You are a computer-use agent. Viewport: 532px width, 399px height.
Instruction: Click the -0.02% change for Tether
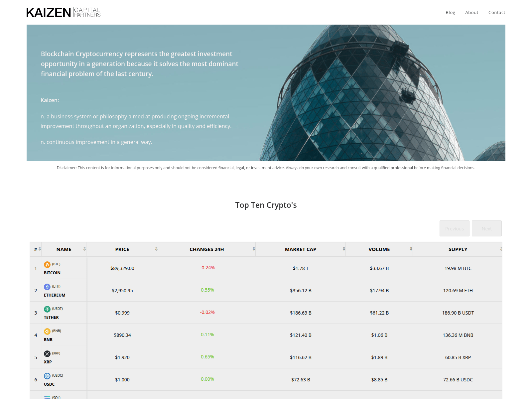[207, 312]
